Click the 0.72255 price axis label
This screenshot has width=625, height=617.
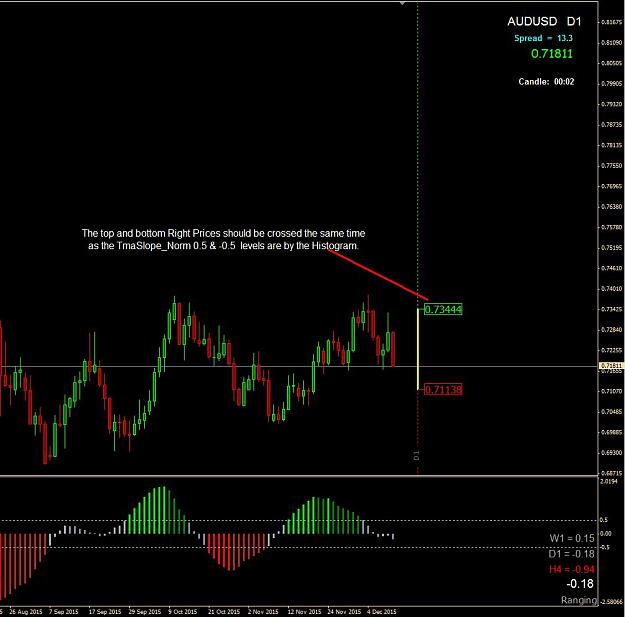[x=612, y=350]
